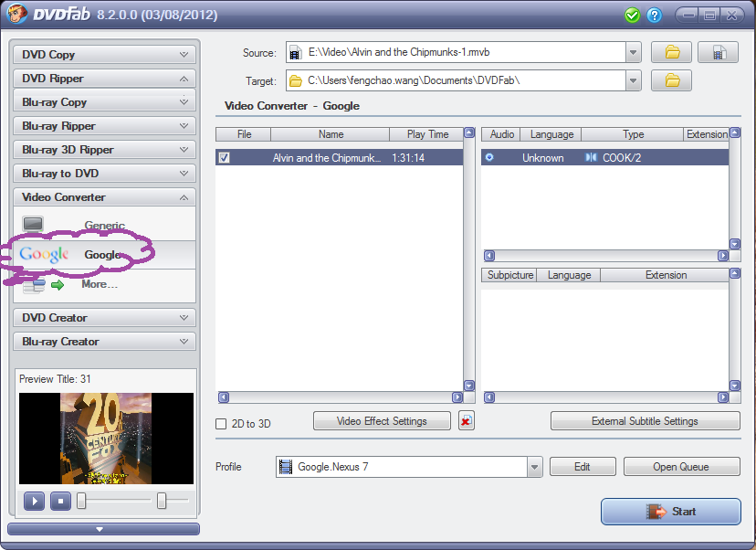This screenshot has width=756, height=550.
Task: Click the Edit profile button
Action: [583, 467]
